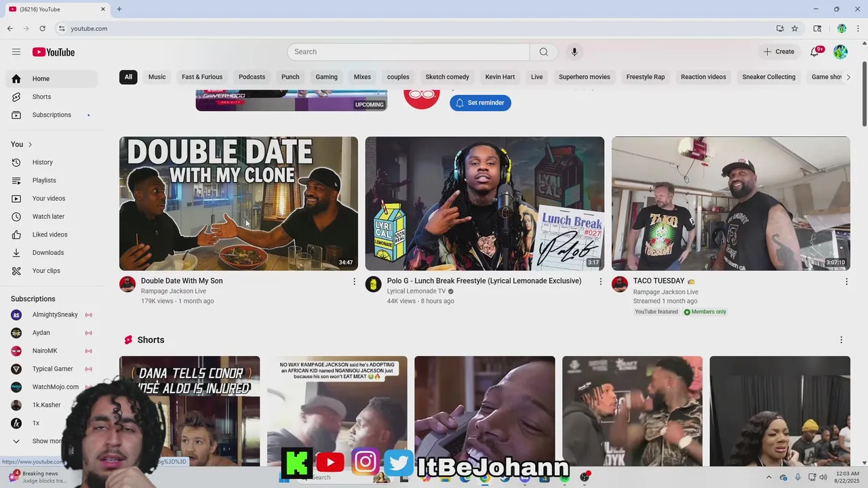Open TACO TUESDAY stream thumbnail
This screenshot has width=868, height=488.
click(x=731, y=204)
